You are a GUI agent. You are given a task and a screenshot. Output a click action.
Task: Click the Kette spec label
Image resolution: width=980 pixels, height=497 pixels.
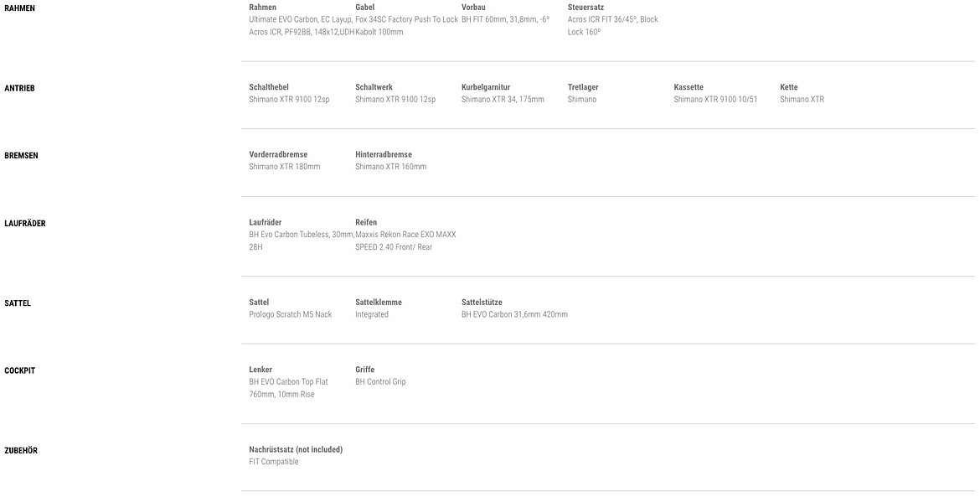[789, 87]
